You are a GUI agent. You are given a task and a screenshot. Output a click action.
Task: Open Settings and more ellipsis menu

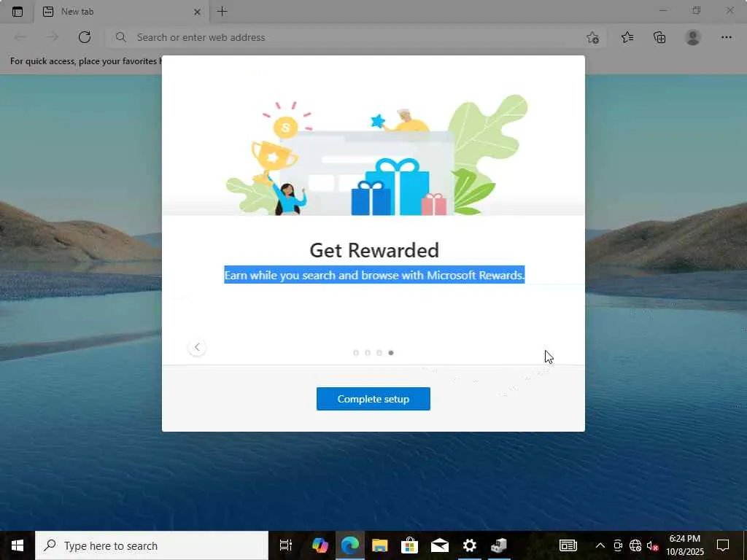pyautogui.click(x=726, y=37)
